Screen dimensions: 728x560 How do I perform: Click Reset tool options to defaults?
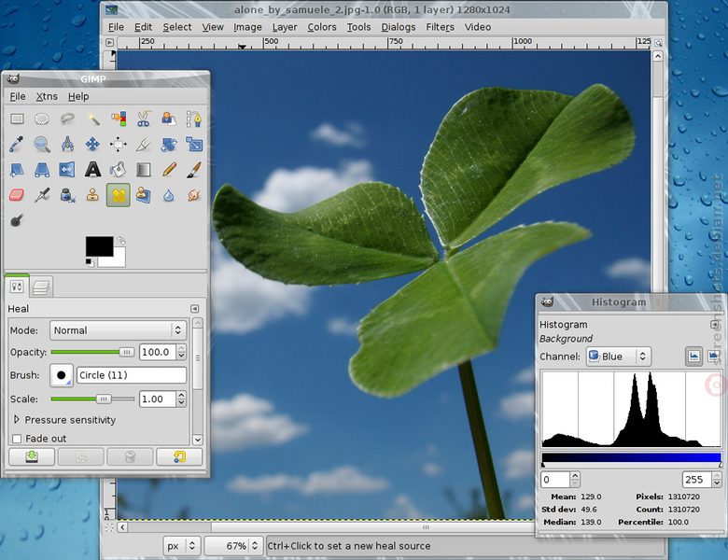point(180,457)
